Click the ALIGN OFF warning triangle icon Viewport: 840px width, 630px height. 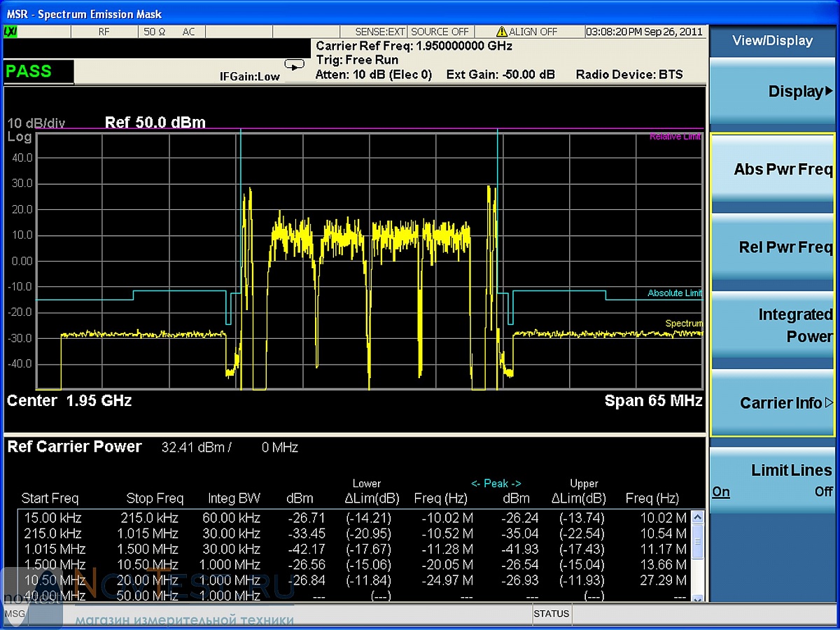pyautogui.click(x=501, y=32)
